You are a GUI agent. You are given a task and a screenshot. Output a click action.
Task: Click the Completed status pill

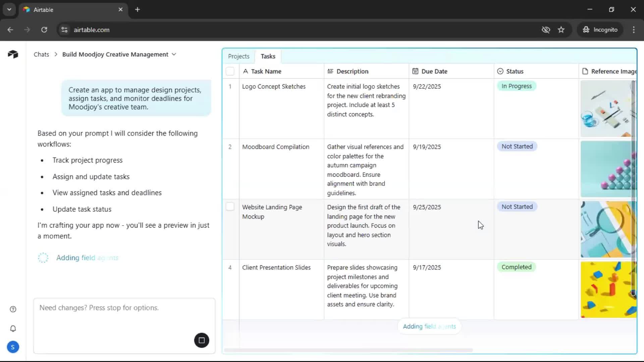tap(517, 267)
